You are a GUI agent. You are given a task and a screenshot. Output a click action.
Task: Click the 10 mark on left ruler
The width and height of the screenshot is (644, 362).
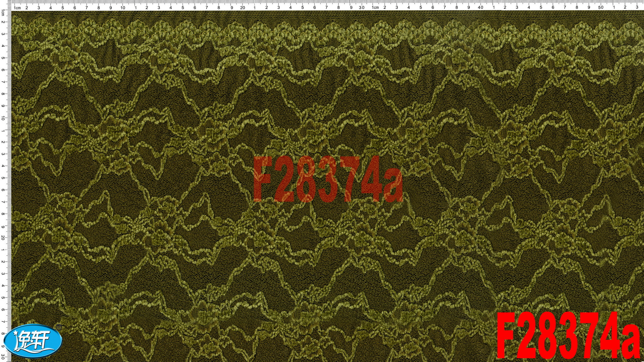click(3, 118)
